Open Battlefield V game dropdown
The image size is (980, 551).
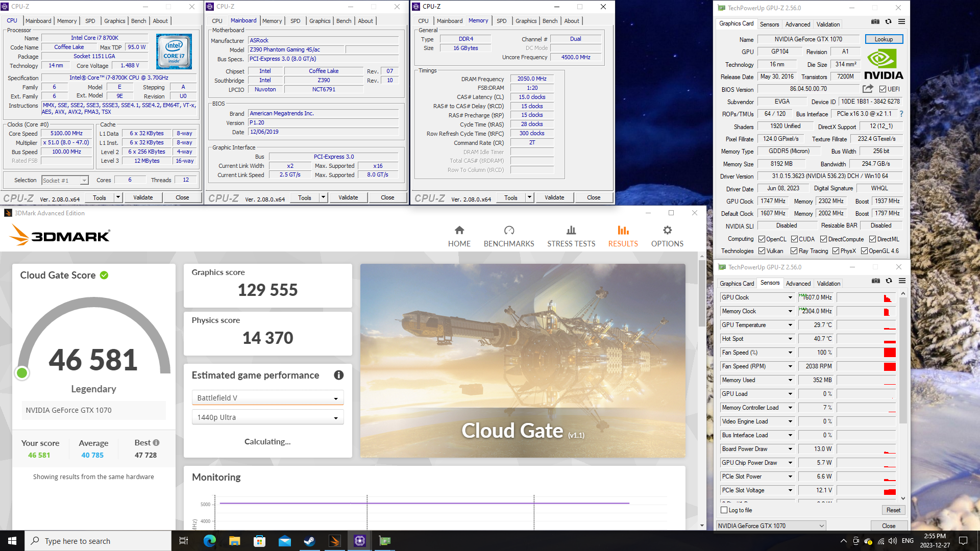point(267,398)
